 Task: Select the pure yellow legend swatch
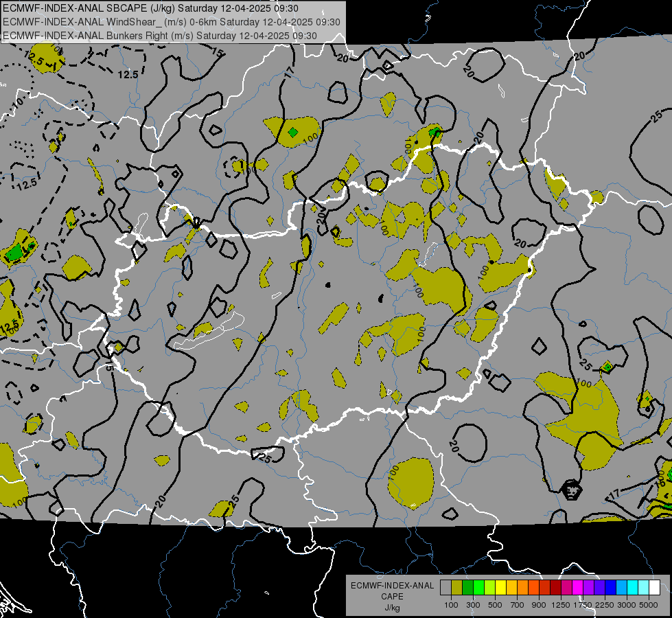[x=500, y=588]
